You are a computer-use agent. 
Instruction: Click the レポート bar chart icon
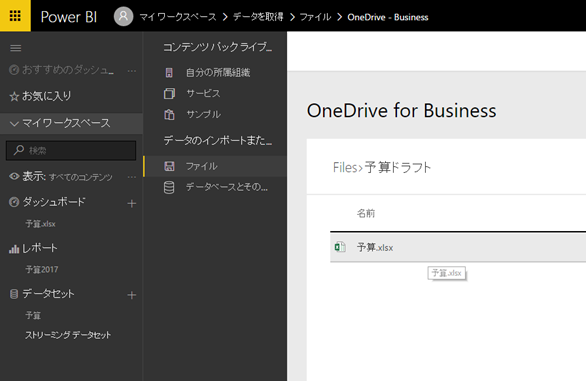tap(14, 249)
